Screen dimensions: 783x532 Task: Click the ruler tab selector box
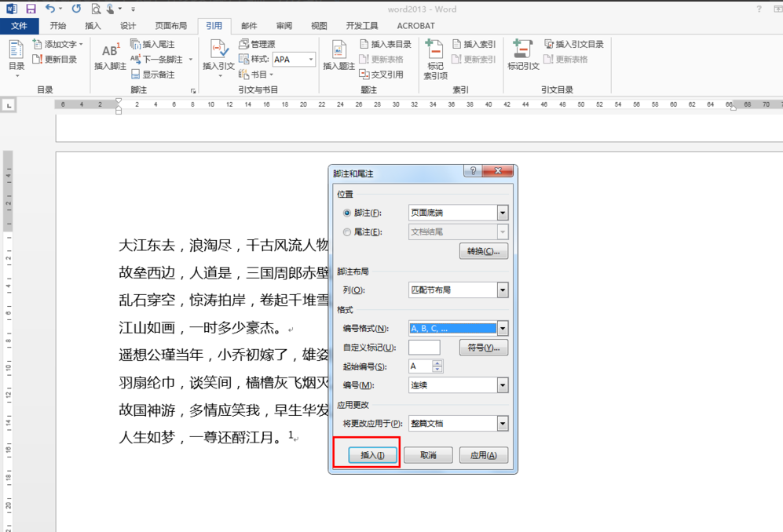[x=9, y=105]
